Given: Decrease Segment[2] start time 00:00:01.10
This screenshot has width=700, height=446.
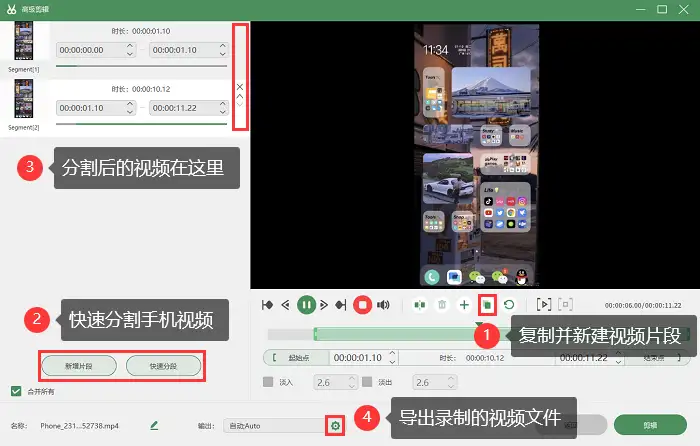Looking at the screenshot, I should [129, 112].
